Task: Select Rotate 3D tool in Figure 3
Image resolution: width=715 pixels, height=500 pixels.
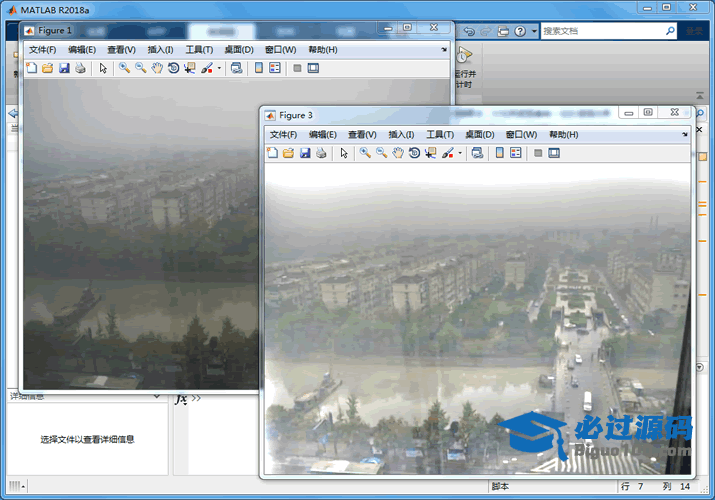Action: click(x=414, y=153)
